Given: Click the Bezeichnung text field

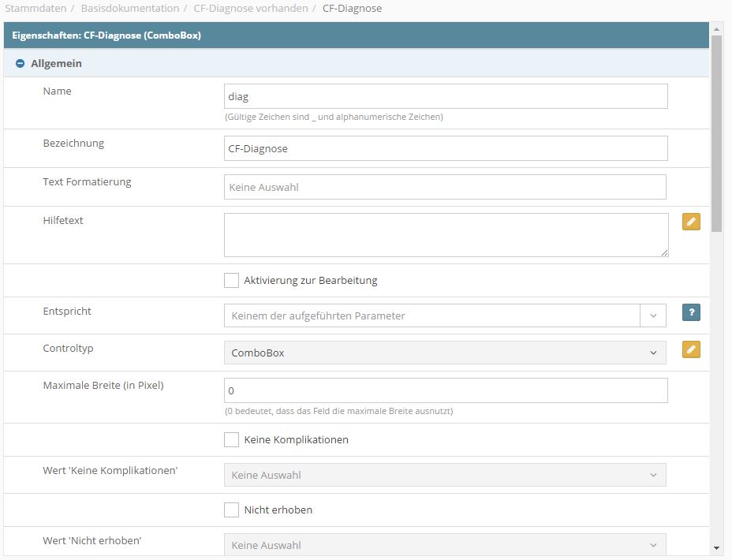Looking at the screenshot, I should click(x=446, y=148).
